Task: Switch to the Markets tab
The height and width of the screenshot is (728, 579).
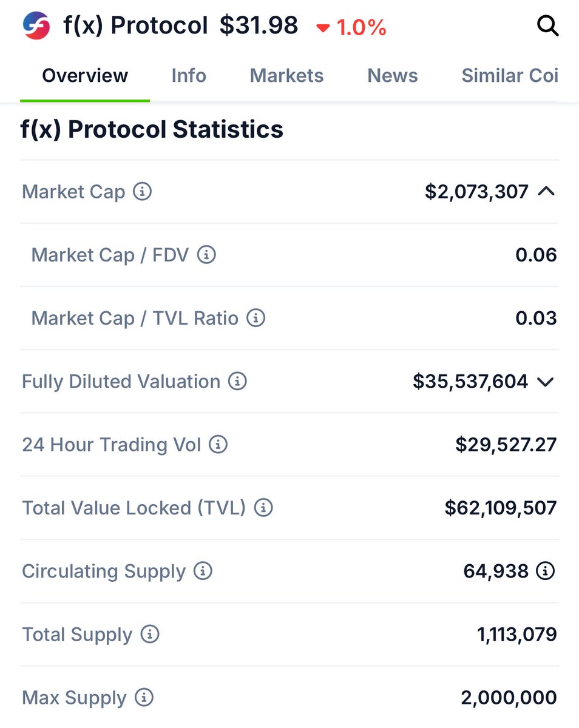Action: point(286,76)
